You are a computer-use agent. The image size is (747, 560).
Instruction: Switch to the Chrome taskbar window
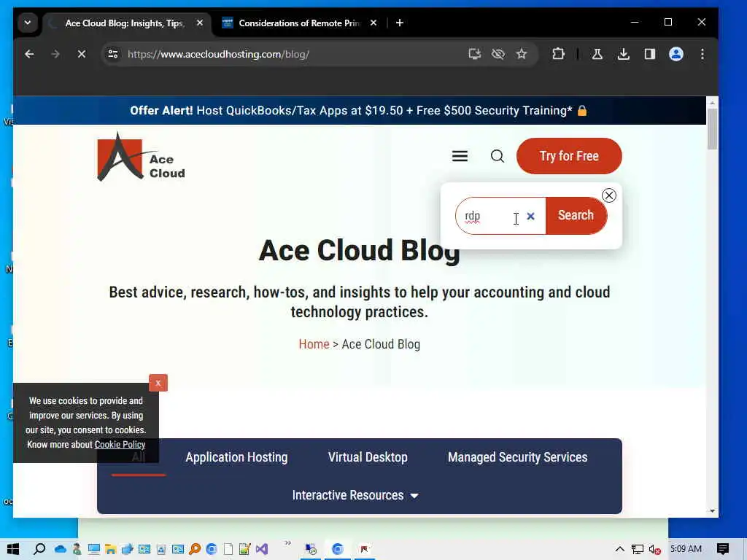pyautogui.click(x=337, y=549)
